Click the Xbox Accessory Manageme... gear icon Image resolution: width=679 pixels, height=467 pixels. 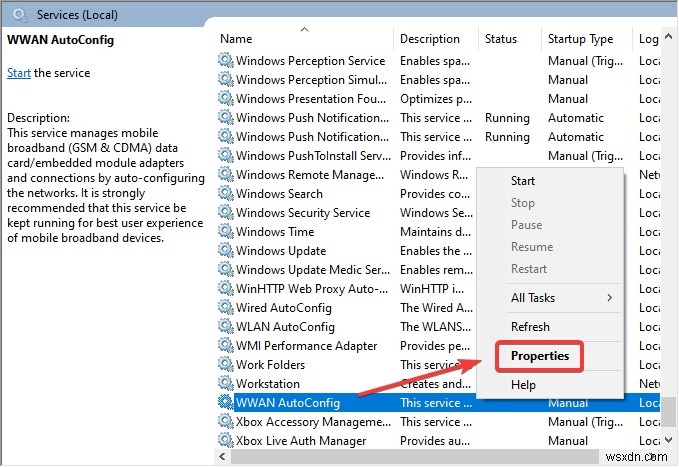tap(226, 422)
